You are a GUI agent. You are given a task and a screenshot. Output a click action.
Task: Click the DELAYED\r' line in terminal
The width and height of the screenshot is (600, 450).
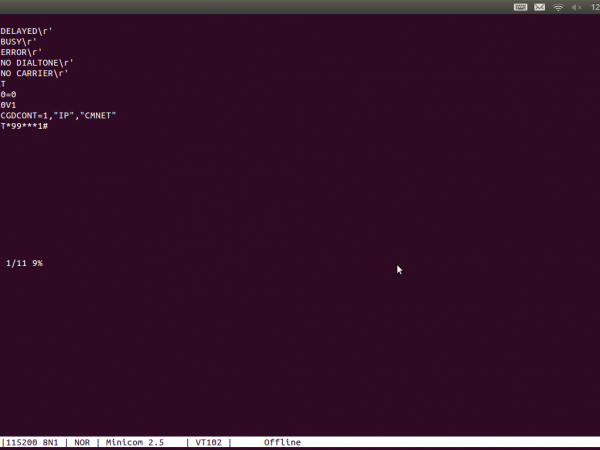[27, 31]
